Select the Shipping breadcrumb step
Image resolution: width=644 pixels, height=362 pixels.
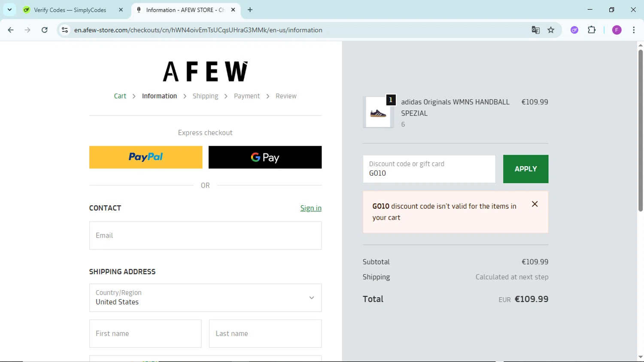(x=205, y=96)
